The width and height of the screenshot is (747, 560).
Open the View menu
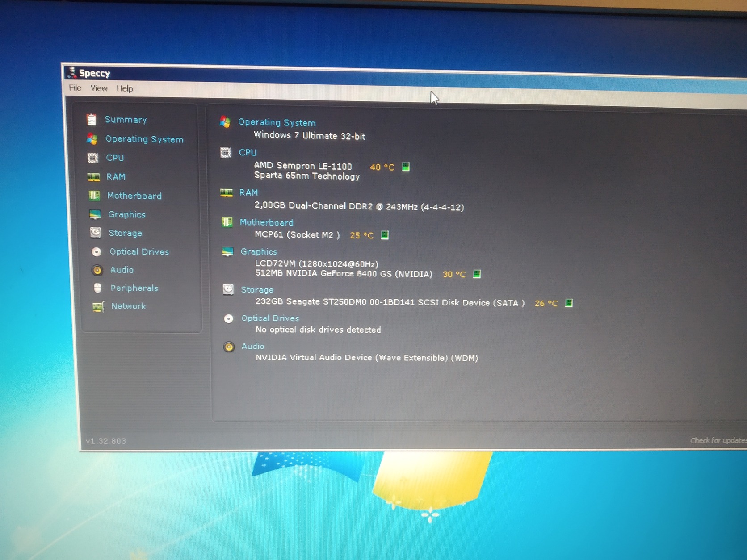tap(99, 88)
